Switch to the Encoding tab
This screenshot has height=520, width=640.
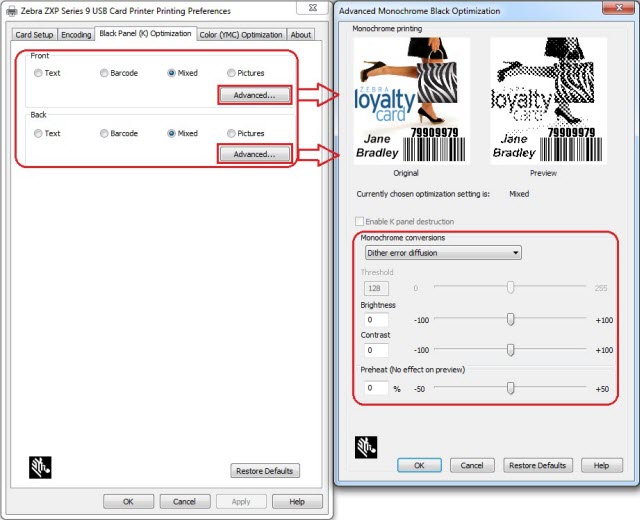tap(76, 34)
